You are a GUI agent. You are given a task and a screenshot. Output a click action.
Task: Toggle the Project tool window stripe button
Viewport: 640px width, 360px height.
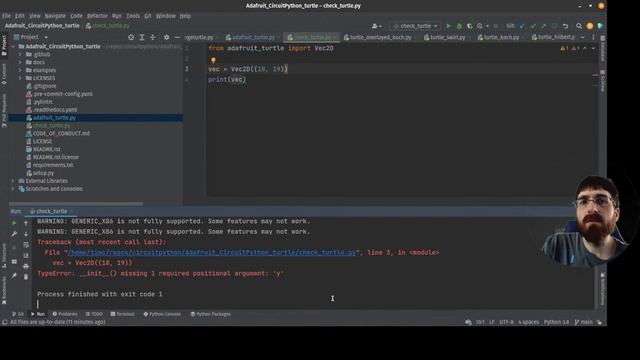(4, 46)
